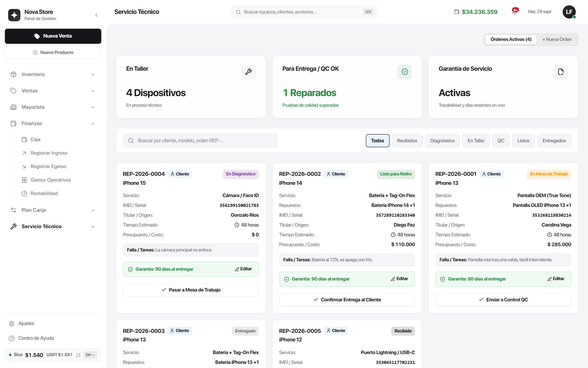Select the Todos filter
This screenshot has width=588, height=368.
point(377,141)
